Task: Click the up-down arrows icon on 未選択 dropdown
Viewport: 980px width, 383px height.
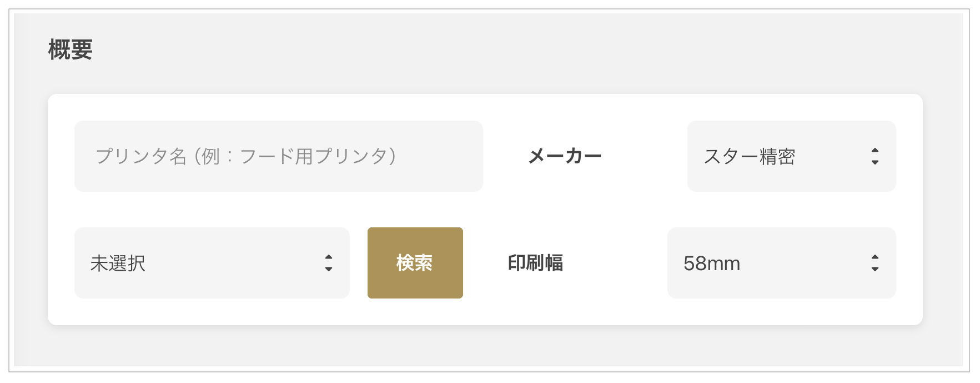Action: [329, 263]
